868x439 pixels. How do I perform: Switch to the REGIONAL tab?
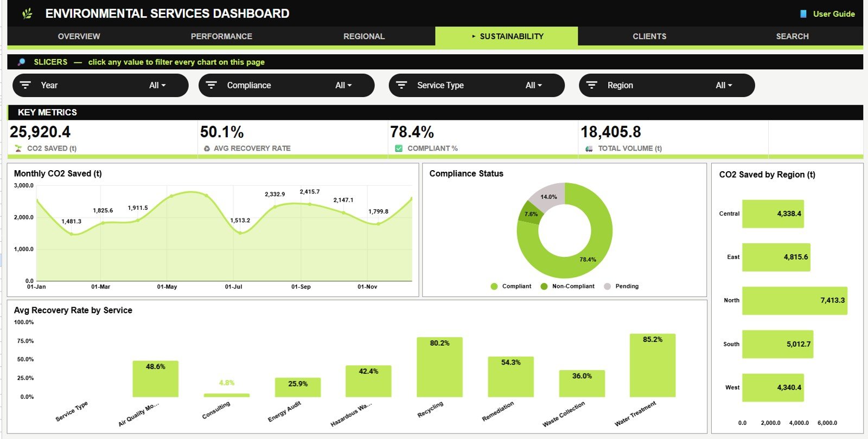[x=364, y=36]
